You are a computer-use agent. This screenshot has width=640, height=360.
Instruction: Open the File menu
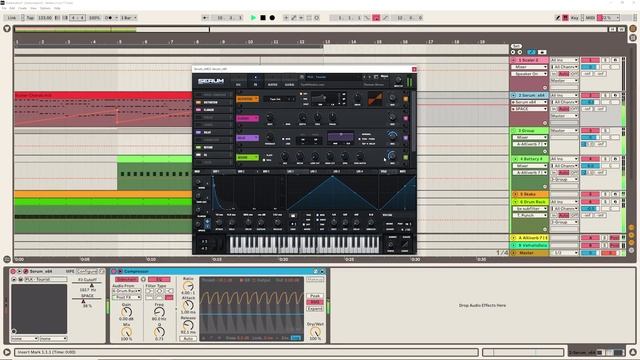click(4, 8)
